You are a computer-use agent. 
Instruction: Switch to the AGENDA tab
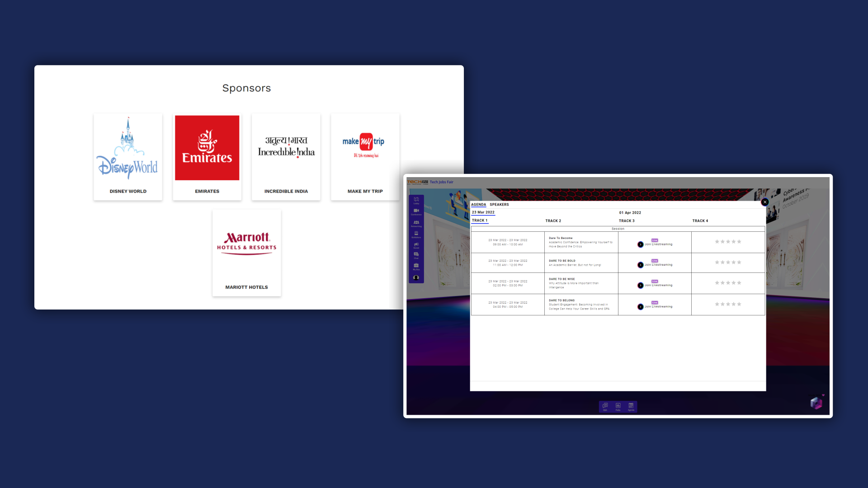point(478,205)
